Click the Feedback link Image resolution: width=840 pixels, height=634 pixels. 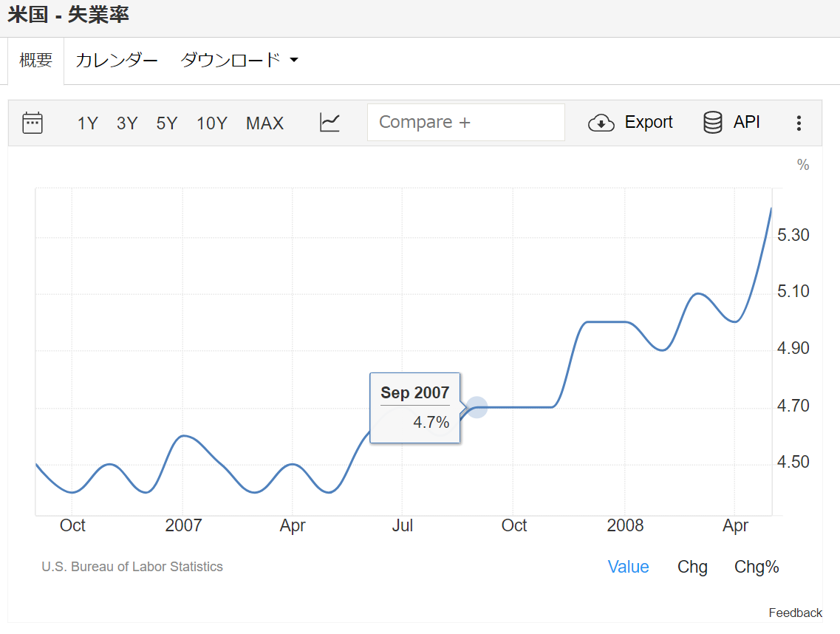pyautogui.click(x=795, y=613)
